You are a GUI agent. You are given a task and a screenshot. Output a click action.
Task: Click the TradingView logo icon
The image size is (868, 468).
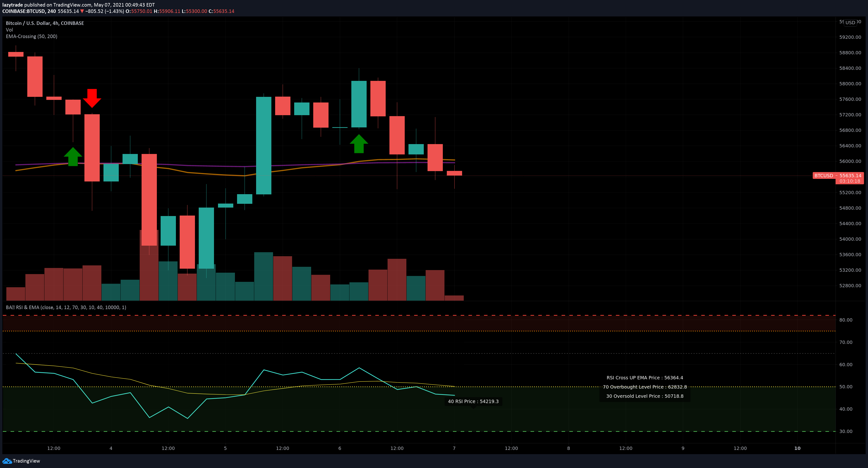click(7, 461)
